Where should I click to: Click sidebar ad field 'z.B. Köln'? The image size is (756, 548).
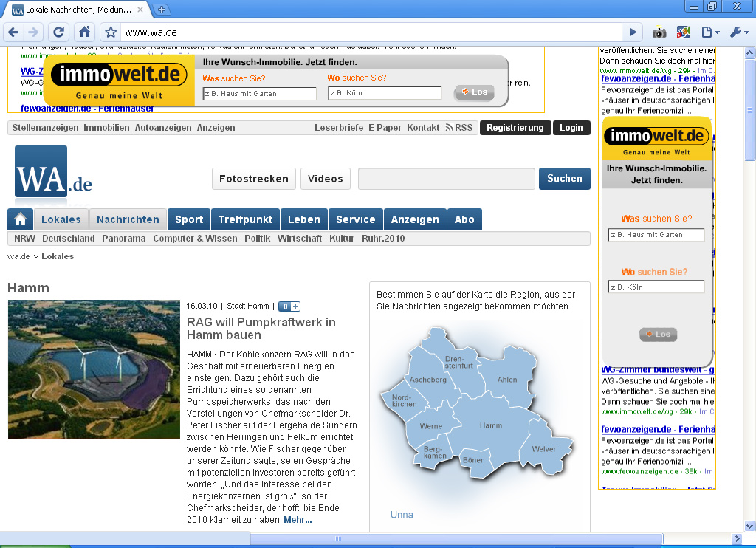click(656, 287)
